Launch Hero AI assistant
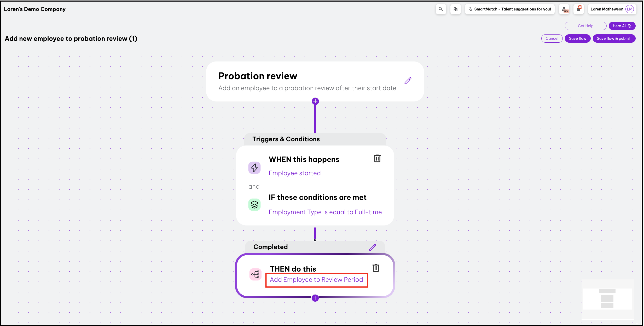 pos(622,26)
